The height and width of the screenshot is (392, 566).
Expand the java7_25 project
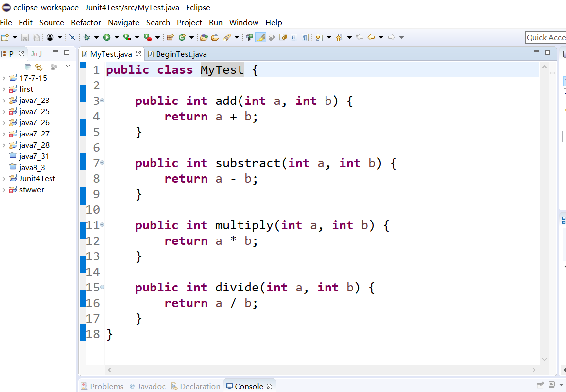3,112
